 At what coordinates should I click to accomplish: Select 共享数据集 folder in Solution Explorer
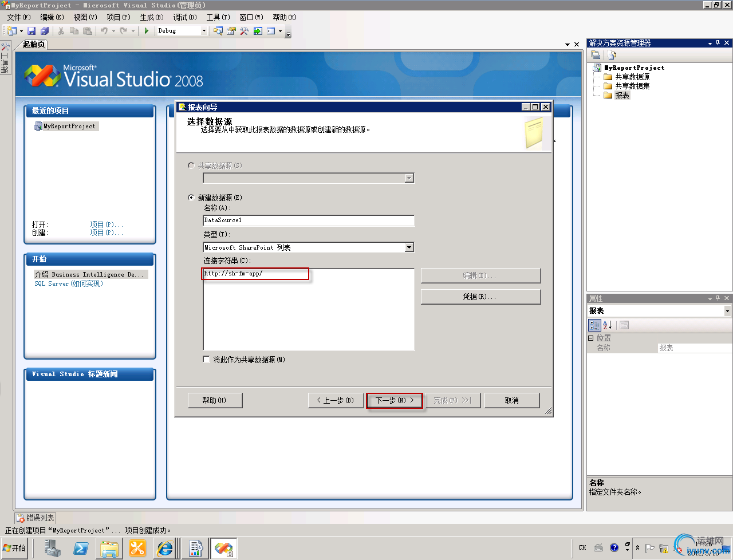(632, 86)
